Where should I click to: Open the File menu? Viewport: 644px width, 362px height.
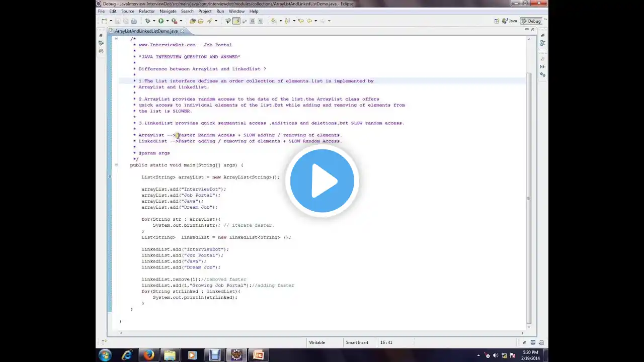pyautogui.click(x=102, y=11)
